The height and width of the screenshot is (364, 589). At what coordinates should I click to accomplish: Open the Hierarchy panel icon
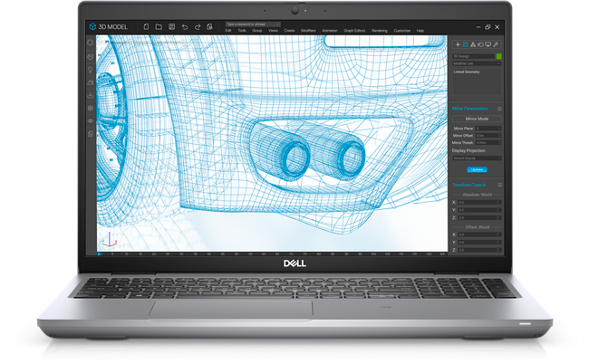click(473, 44)
